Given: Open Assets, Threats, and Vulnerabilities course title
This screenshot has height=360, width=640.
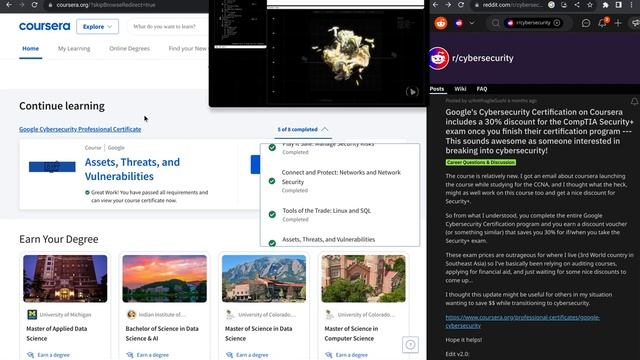Looking at the screenshot, I should pos(132,169).
